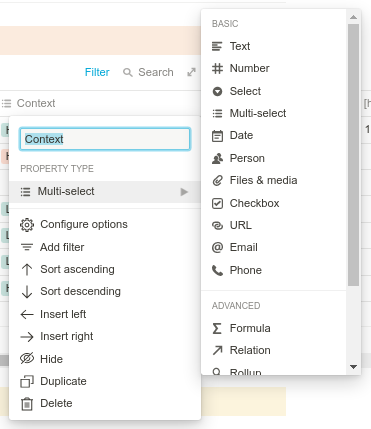Screen dimensions: 371x429
Task: Click the scrollbar down arrow
Action: click(x=354, y=367)
